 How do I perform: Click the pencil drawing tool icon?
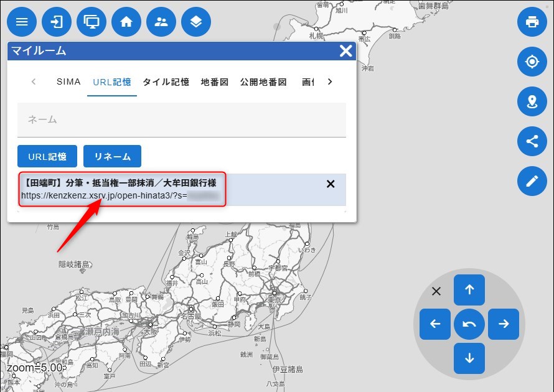[532, 181]
